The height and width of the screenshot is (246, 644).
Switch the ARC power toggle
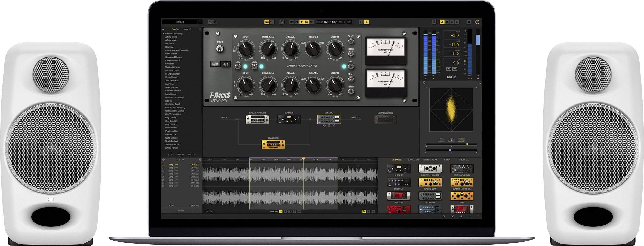click(455, 77)
